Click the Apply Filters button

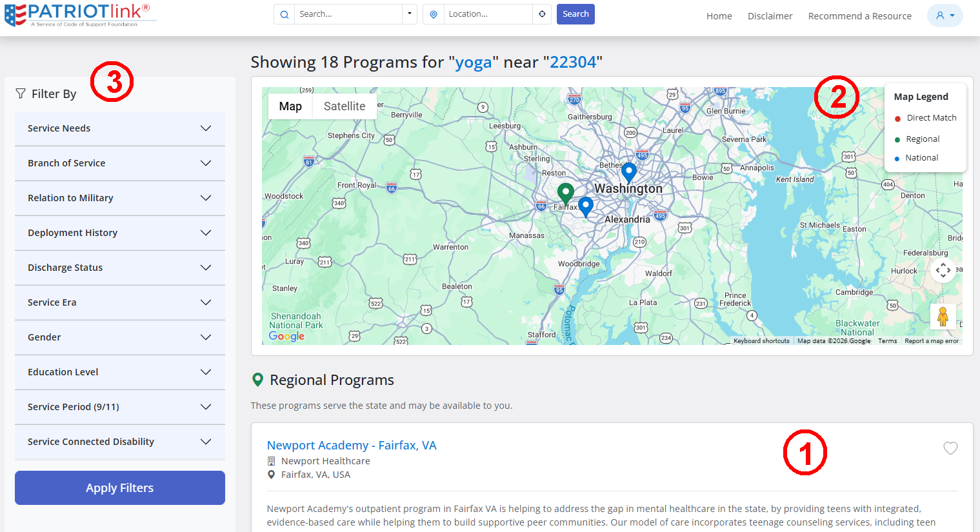[120, 488]
